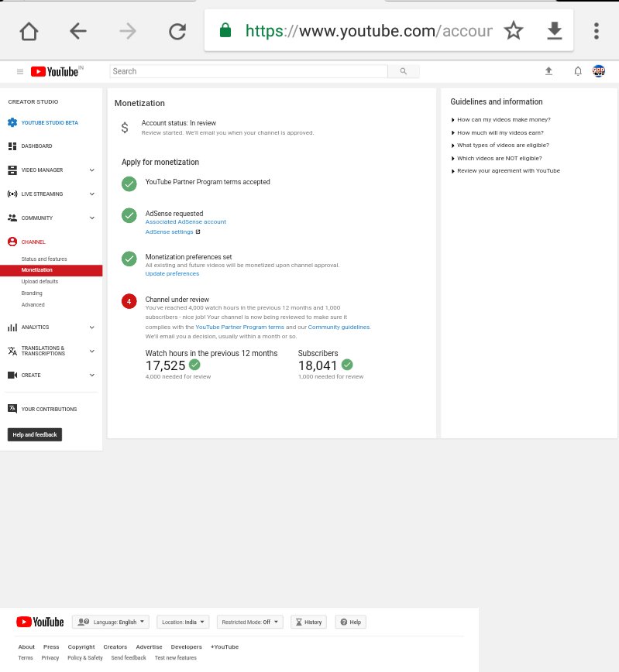Click the external-link icon beside AdSense settings
619x672 pixels.
[198, 231]
